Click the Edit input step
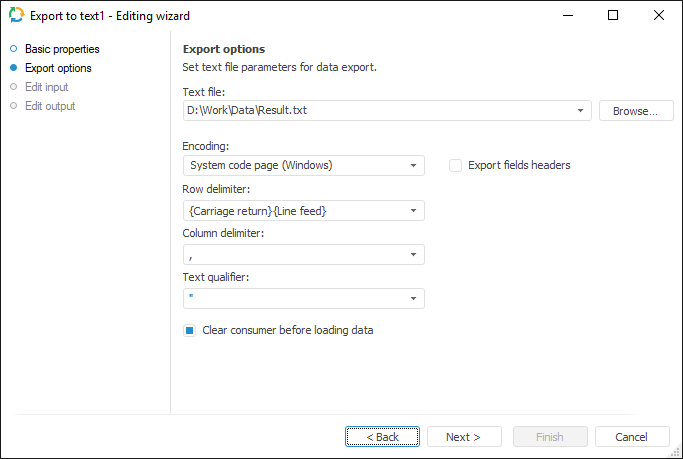 [47, 87]
